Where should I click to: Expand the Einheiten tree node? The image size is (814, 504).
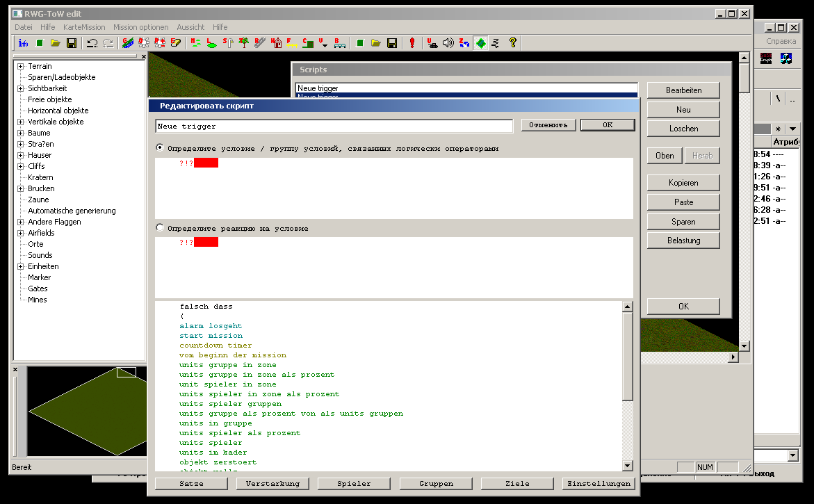[21, 266]
